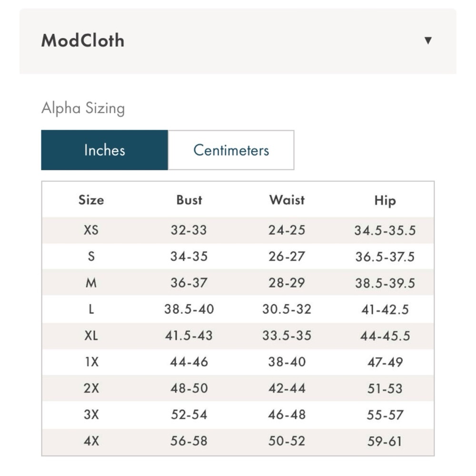Image resolution: width=476 pixels, height=476 pixels.
Task: Select the Inches tab
Action: (x=104, y=150)
